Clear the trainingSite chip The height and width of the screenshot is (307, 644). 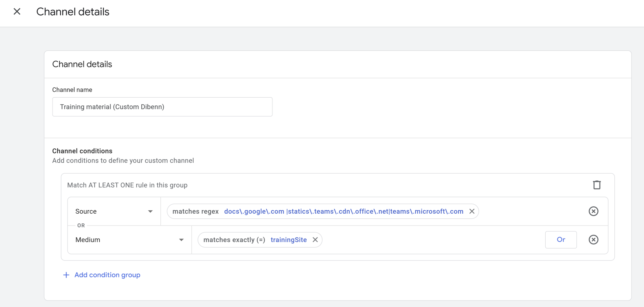pos(315,240)
